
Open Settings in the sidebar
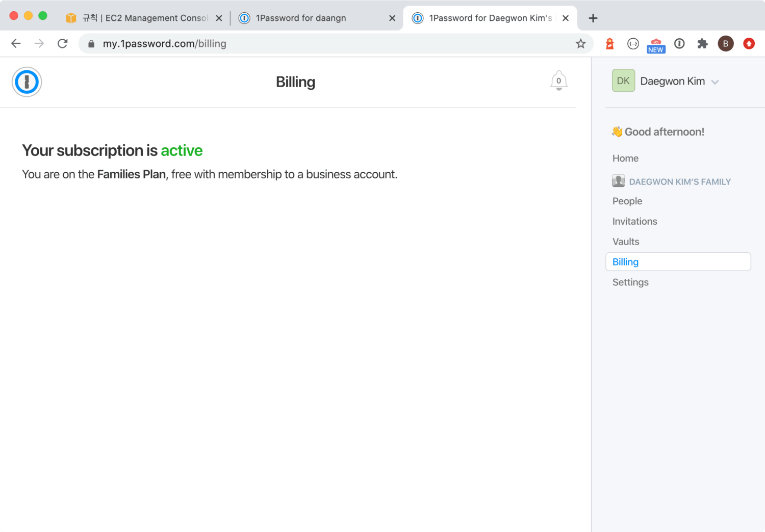[630, 282]
